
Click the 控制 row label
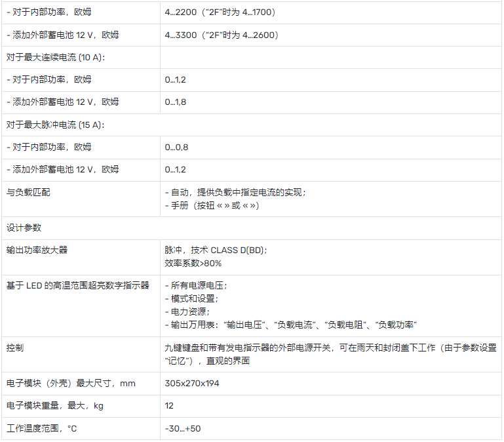15,347
